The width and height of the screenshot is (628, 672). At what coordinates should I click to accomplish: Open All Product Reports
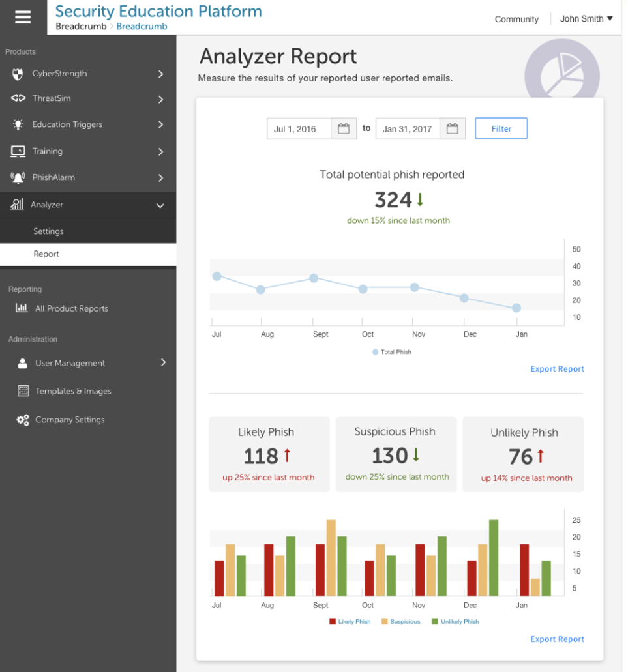[x=71, y=308]
